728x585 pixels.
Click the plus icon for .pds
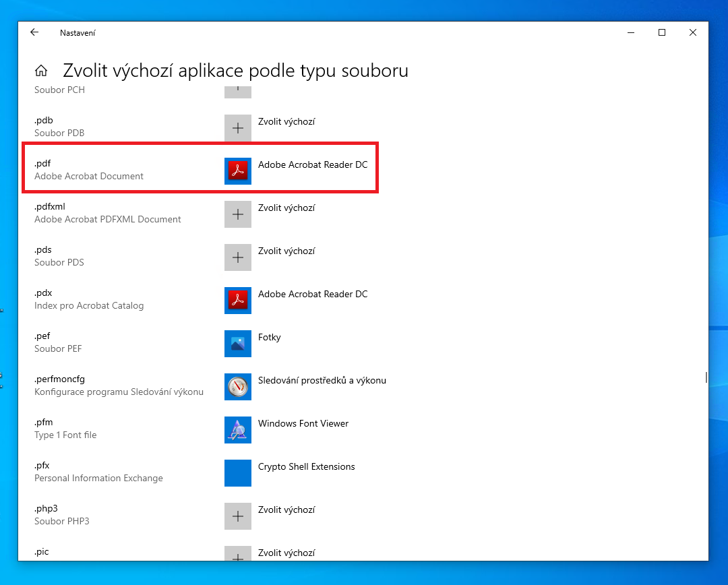coord(238,257)
